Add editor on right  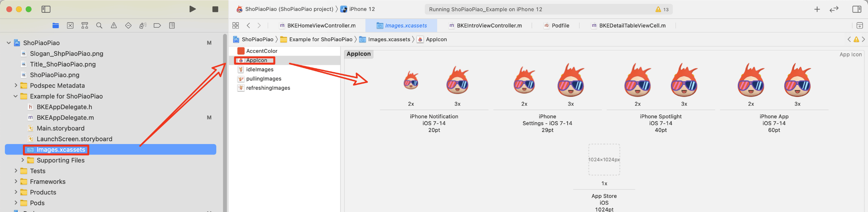pyautogui.click(x=860, y=25)
